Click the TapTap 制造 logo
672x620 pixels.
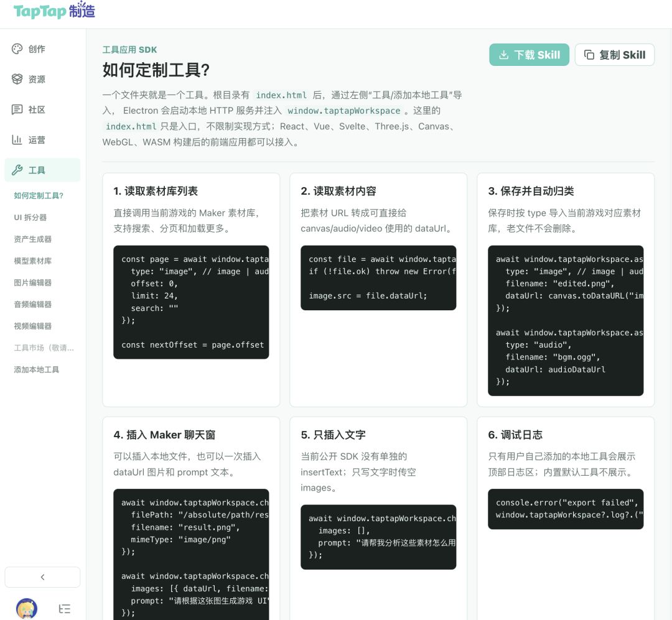click(x=54, y=11)
